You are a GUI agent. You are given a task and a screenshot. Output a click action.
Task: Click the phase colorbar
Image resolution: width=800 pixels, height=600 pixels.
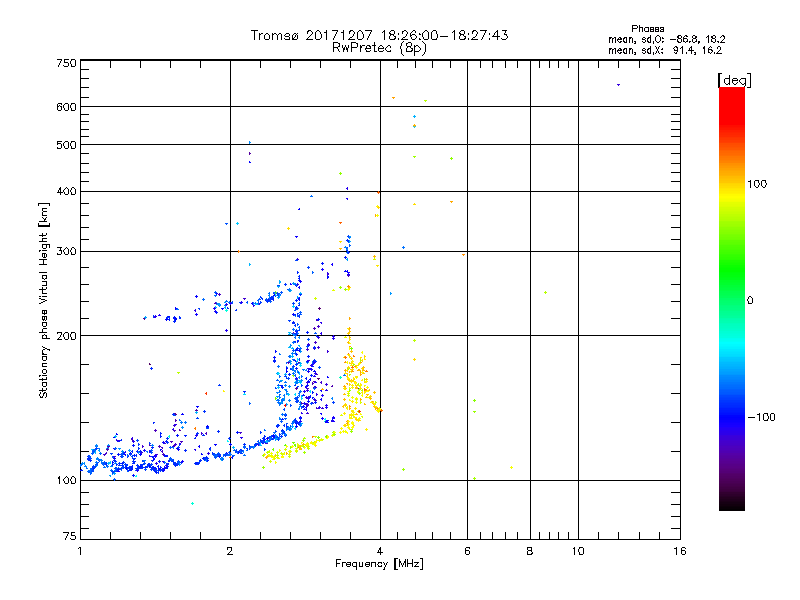pyautogui.click(x=732, y=298)
